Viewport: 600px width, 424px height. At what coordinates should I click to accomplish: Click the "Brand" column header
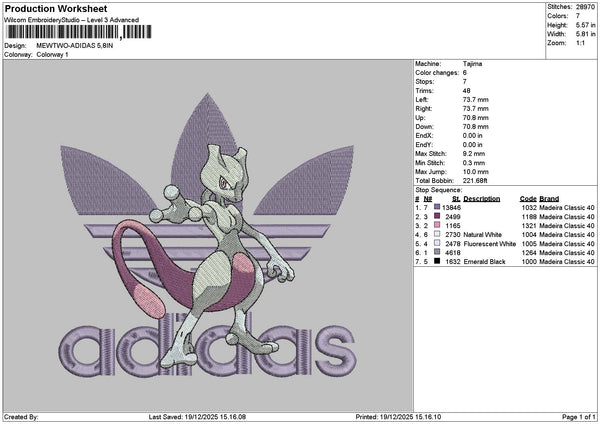pyautogui.click(x=549, y=199)
